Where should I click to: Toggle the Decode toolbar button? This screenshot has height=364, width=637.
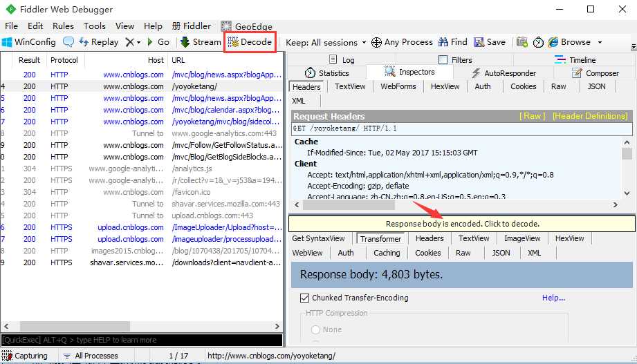click(250, 42)
